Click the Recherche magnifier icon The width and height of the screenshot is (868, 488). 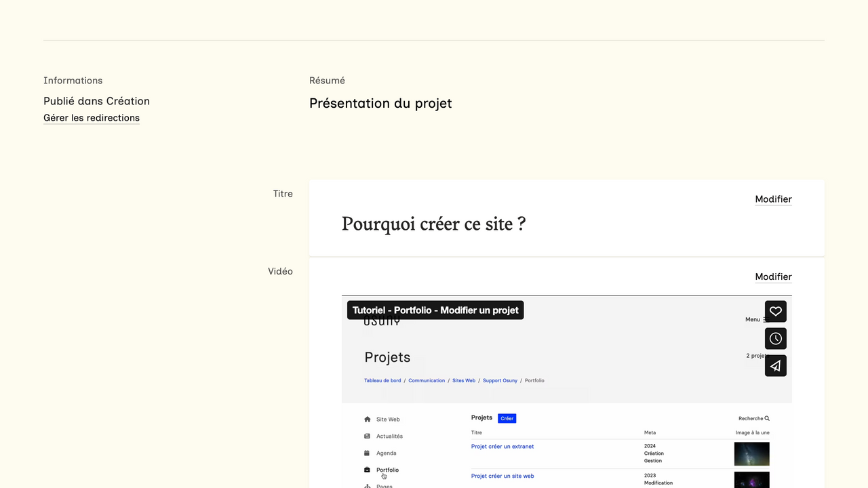[x=767, y=419]
